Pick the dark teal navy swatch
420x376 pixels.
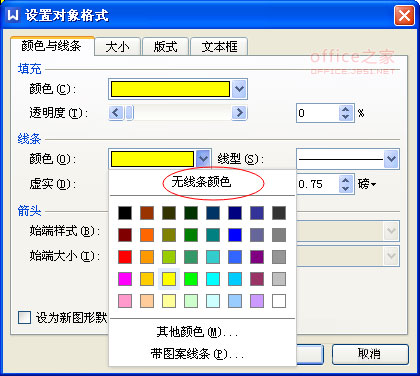tap(213, 213)
